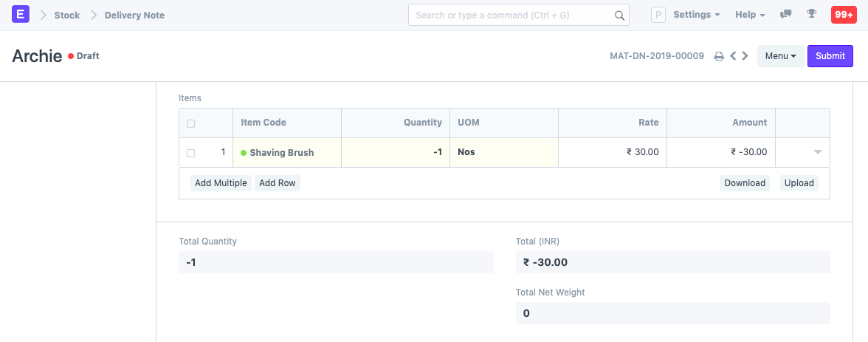Open the Settings dropdown
Viewport: 868px width, 342px height.
tap(697, 15)
